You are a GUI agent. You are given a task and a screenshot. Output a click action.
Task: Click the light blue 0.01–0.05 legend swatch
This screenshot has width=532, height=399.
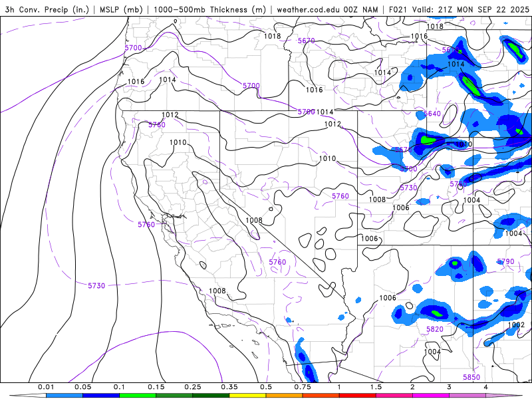point(64,396)
